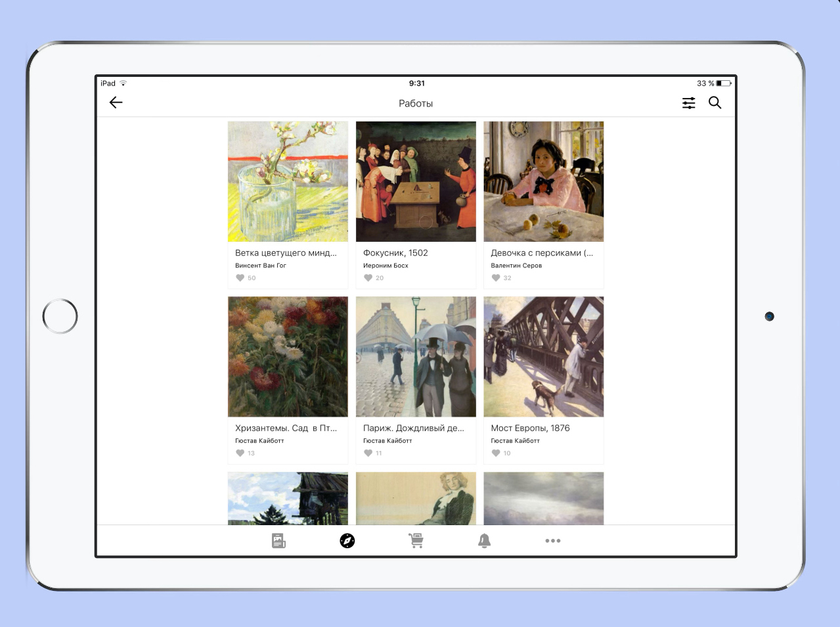The image size is (840, 627).
Task: Open artist link Иероним Босх
Action: 386,266
